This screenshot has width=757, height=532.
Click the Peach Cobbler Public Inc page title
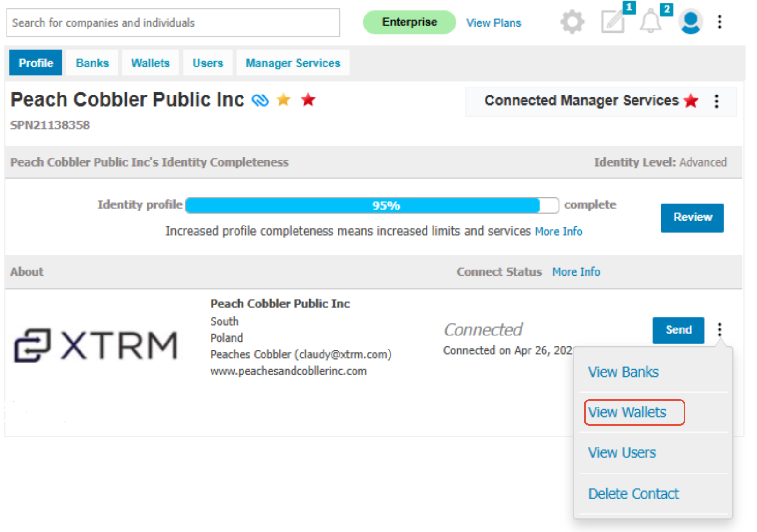[127, 100]
